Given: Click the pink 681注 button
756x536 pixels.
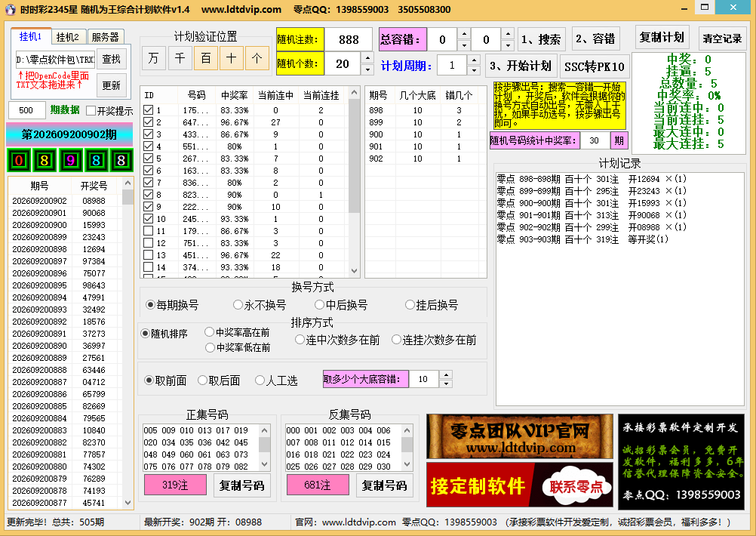Looking at the screenshot, I should [318, 485].
